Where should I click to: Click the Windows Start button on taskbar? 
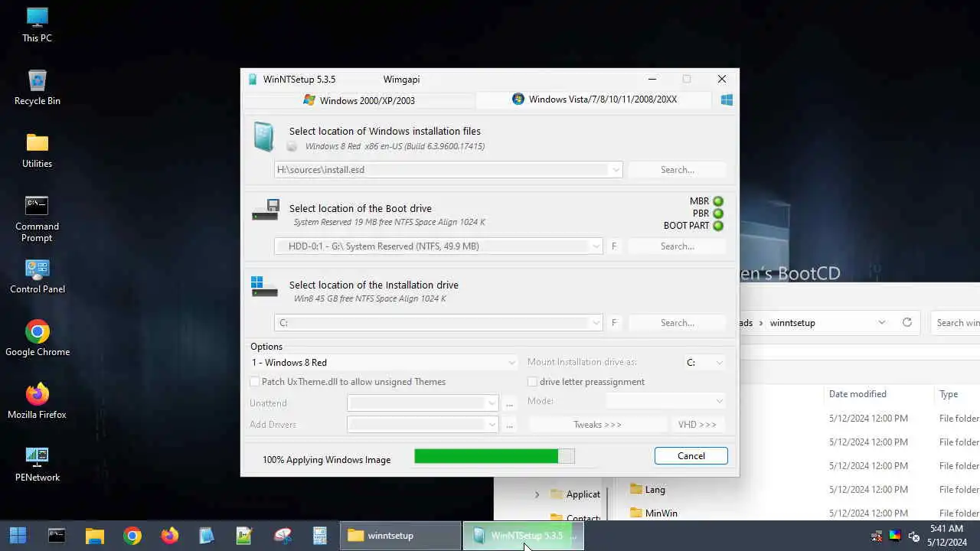[x=18, y=536]
